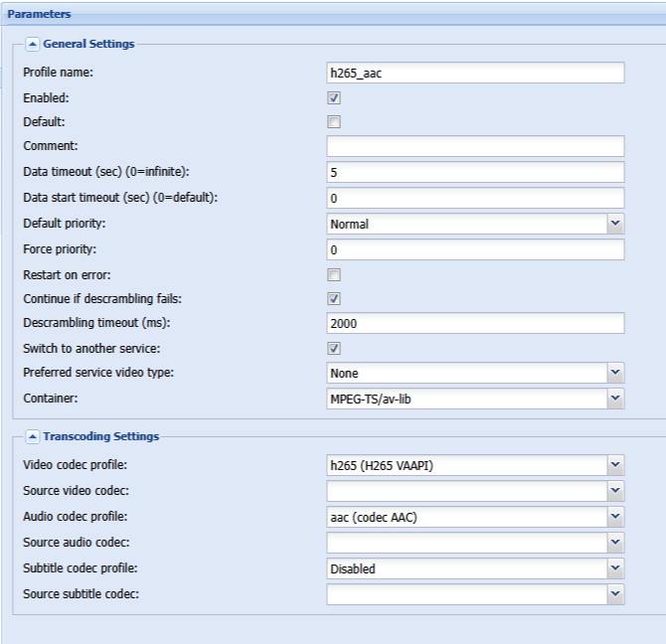
Task: Enable Restart on error checkbox
Action: click(x=334, y=275)
